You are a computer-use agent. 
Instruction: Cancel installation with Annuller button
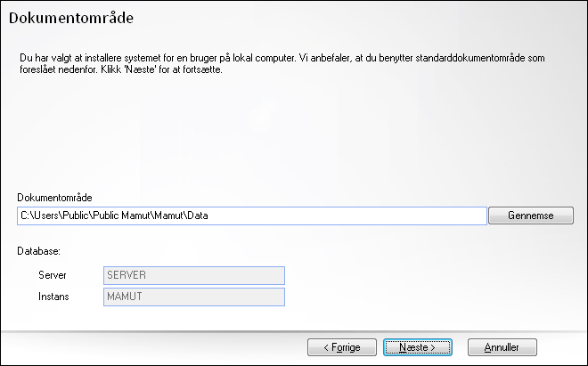click(502, 347)
